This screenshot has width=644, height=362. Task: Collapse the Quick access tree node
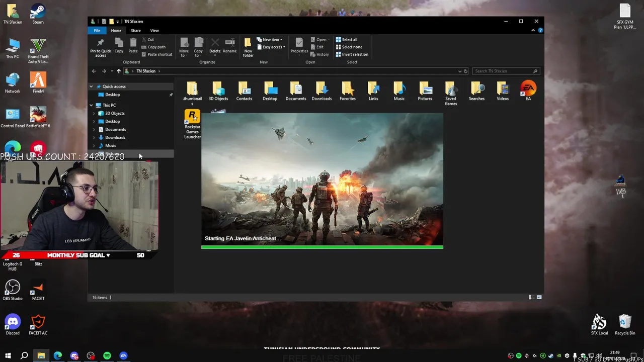click(x=91, y=86)
